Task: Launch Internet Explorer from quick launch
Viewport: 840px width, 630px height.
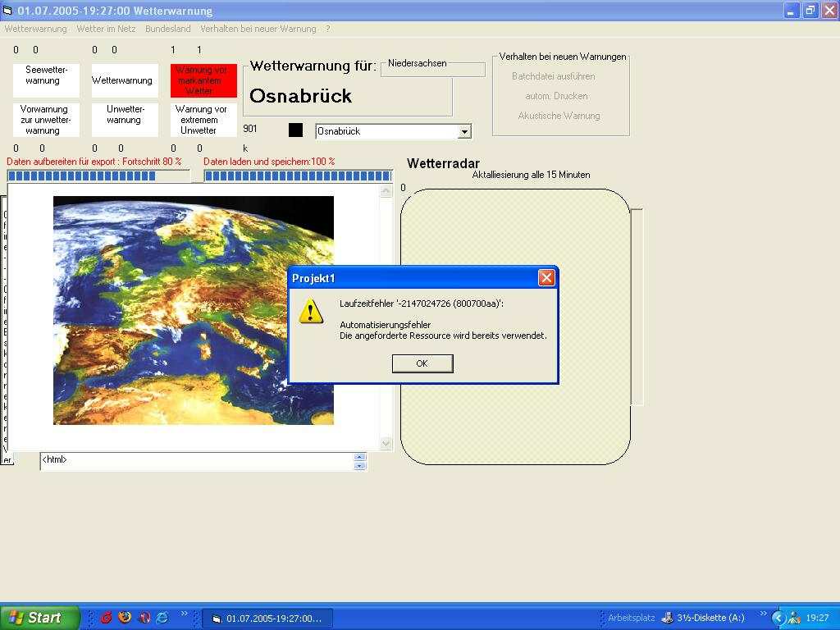Action: 162,618
